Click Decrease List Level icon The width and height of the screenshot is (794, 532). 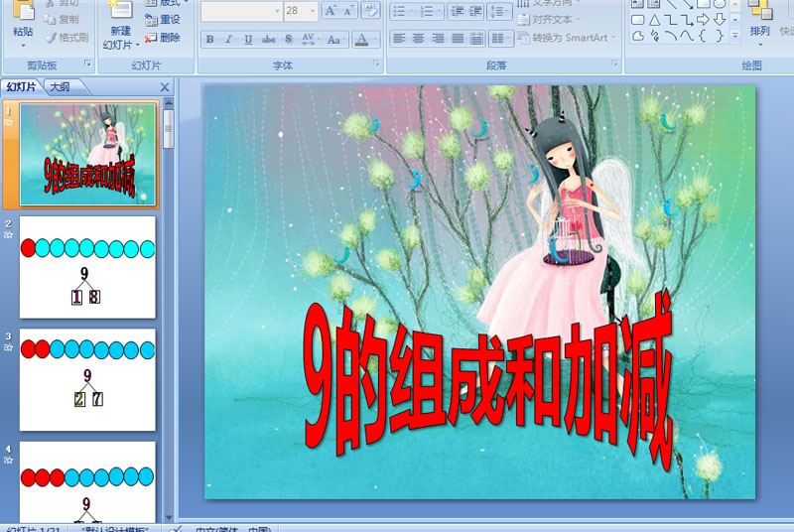(x=458, y=11)
